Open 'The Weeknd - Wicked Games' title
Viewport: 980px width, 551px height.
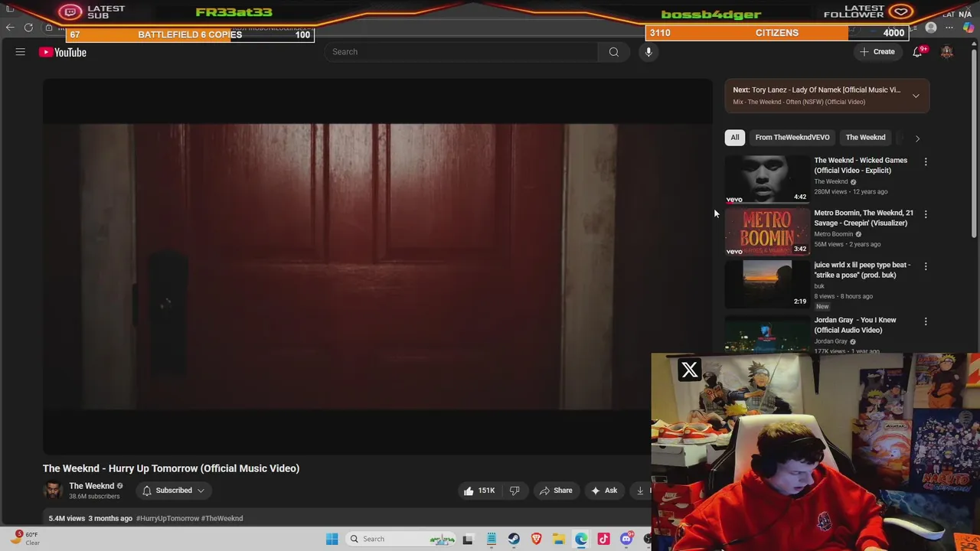[x=861, y=165]
